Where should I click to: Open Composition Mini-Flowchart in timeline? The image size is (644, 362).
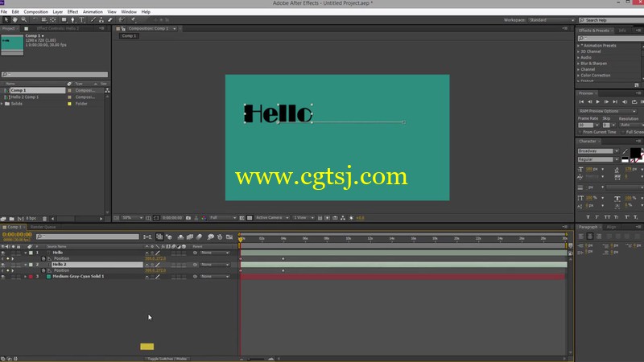coord(147,237)
